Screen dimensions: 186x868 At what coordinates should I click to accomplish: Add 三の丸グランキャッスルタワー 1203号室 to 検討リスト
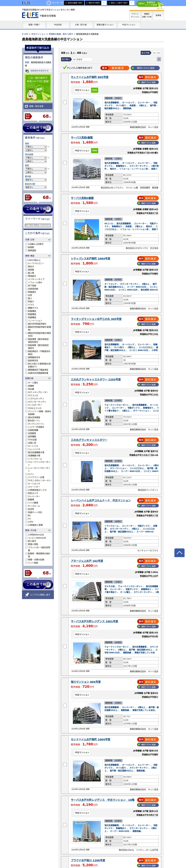point(148,385)
